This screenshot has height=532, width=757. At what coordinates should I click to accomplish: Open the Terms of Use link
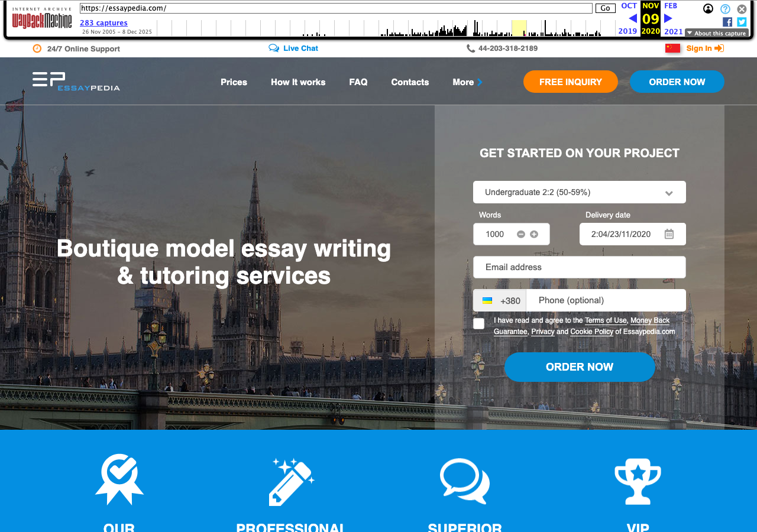click(606, 320)
